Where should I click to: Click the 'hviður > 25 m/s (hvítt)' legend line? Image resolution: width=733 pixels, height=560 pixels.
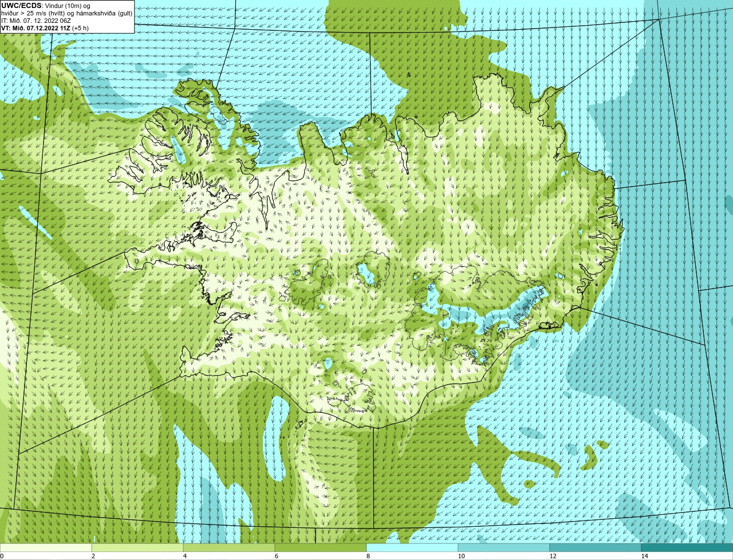point(67,13)
